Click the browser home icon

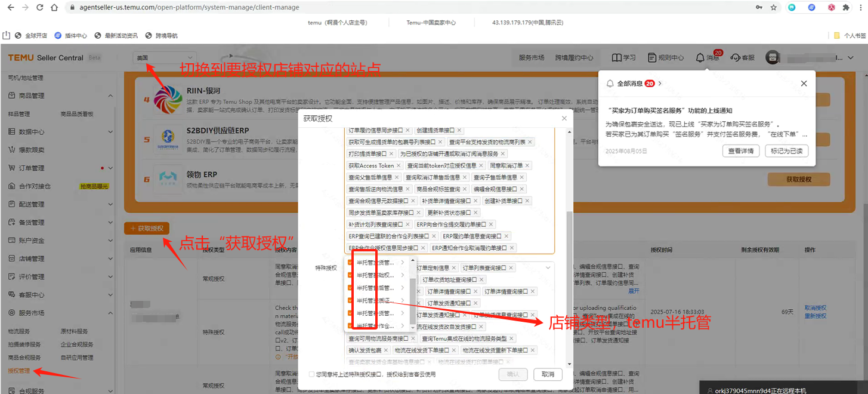pyautogui.click(x=54, y=8)
